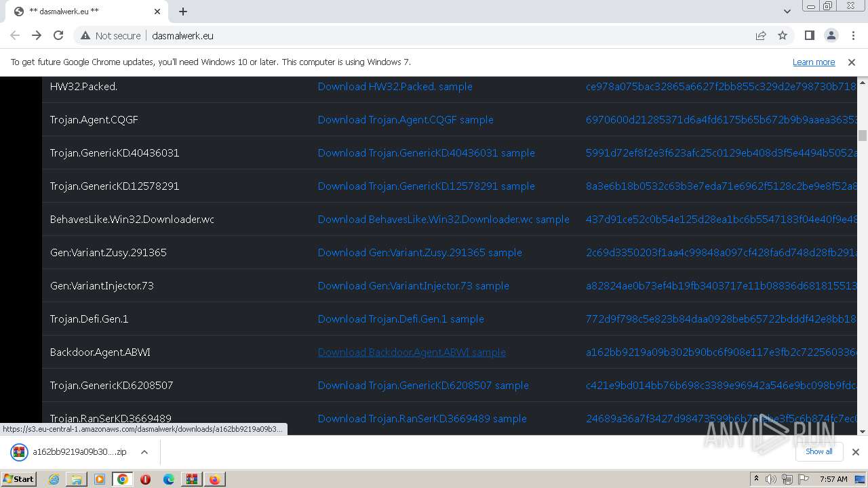Select the Trojan.Agent.CQGF name text
This screenshot has width=868, height=488.
94,119
